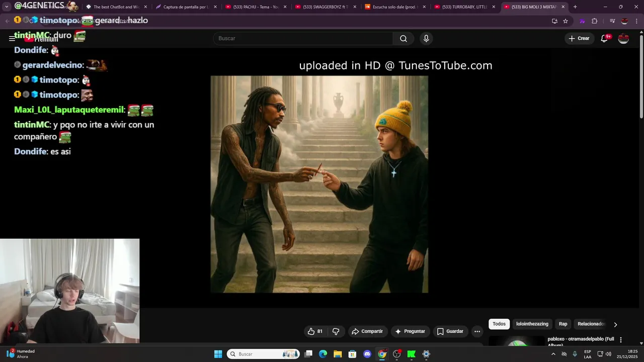The height and width of the screenshot is (362, 644).
Task: Click the taskbar Buscar search box
Action: (x=263, y=354)
